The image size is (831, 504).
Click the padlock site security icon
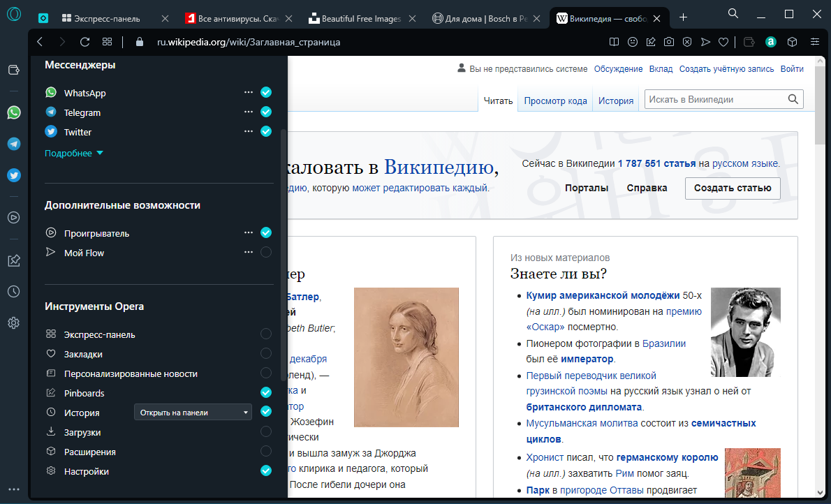(140, 42)
